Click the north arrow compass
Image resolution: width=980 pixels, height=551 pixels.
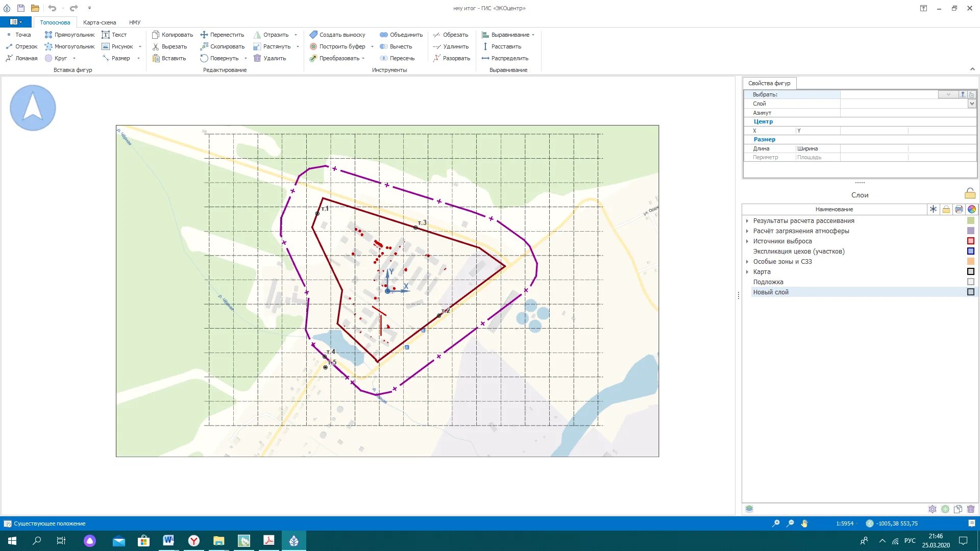click(x=33, y=108)
